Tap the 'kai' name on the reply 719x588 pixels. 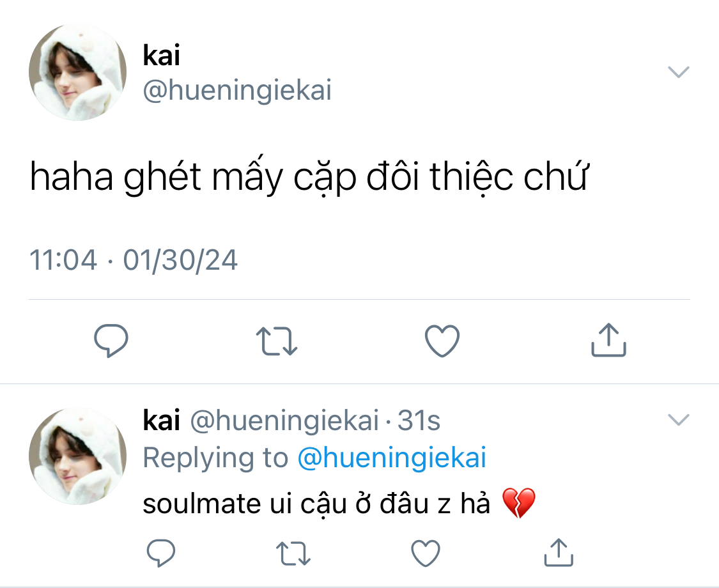click(162, 421)
